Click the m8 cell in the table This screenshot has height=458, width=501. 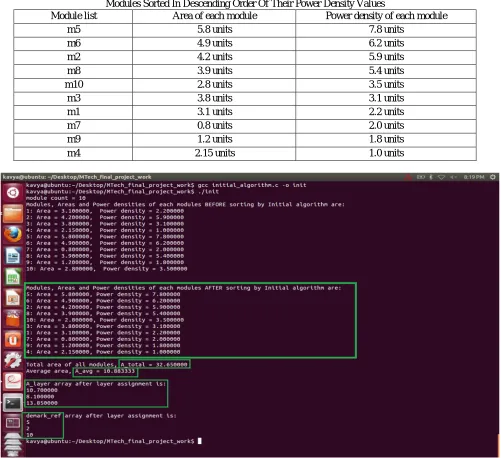tap(74, 71)
